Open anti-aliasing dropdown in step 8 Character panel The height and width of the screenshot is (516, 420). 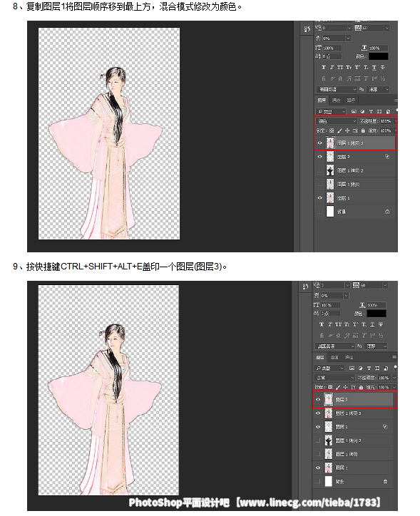coord(378,89)
